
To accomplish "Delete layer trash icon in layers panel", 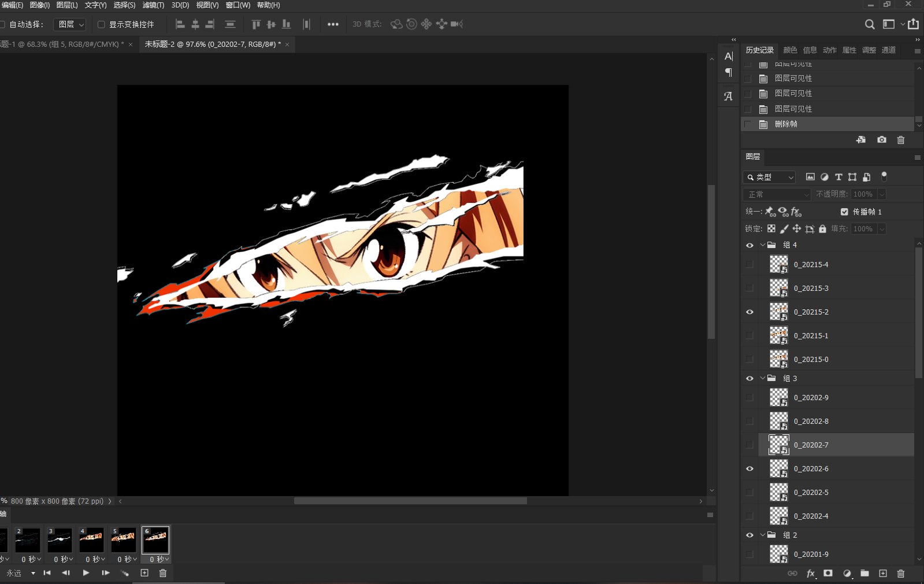I will [901, 574].
